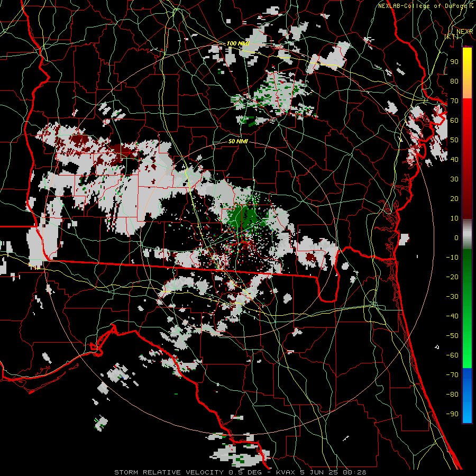This screenshot has width=476, height=476.
Task: Click the positive 50 value on the velocity scale
Action: click(x=454, y=140)
